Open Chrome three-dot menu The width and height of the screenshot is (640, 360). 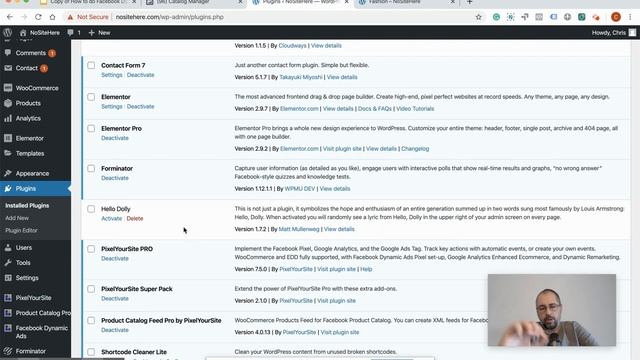tap(630, 17)
